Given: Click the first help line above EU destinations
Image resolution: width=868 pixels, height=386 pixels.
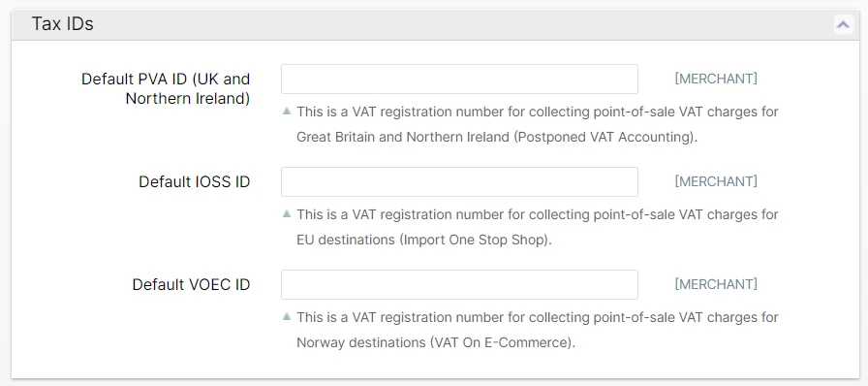Looking at the screenshot, I should point(538,214).
